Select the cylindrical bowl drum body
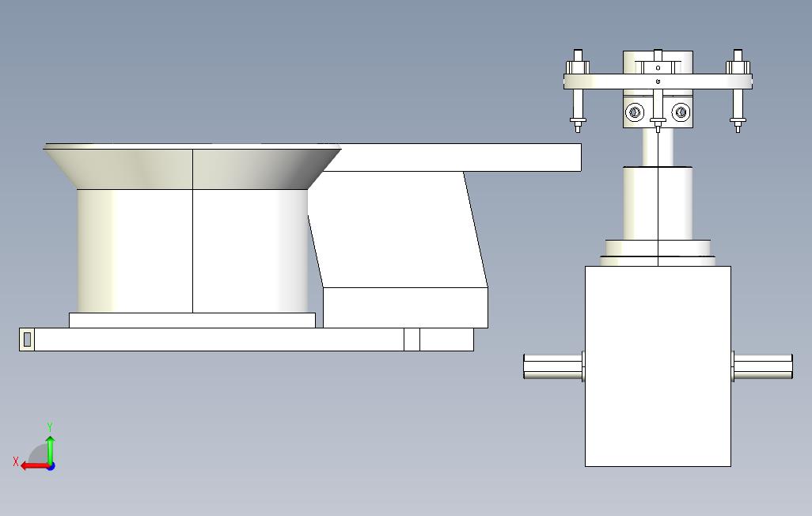The image size is (812, 516). click(192, 251)
